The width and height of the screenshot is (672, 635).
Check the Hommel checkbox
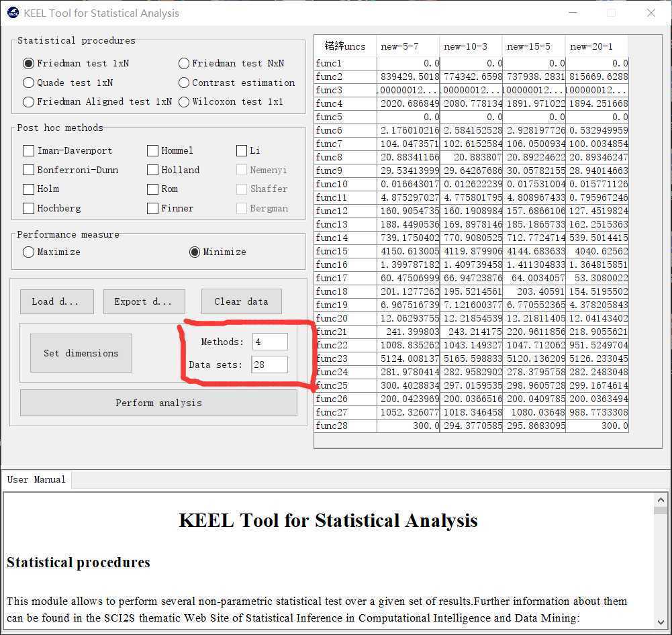click(x=152, y=150)
